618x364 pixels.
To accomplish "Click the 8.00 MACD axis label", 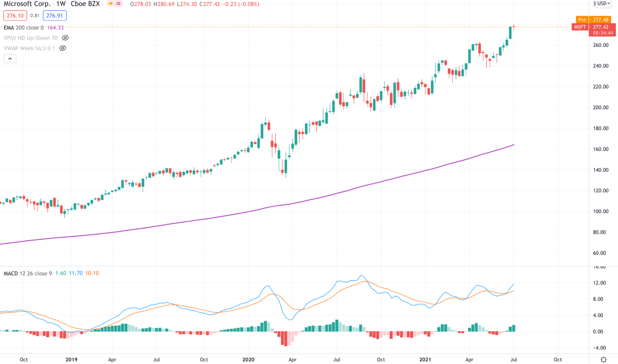I will point(598,299).
